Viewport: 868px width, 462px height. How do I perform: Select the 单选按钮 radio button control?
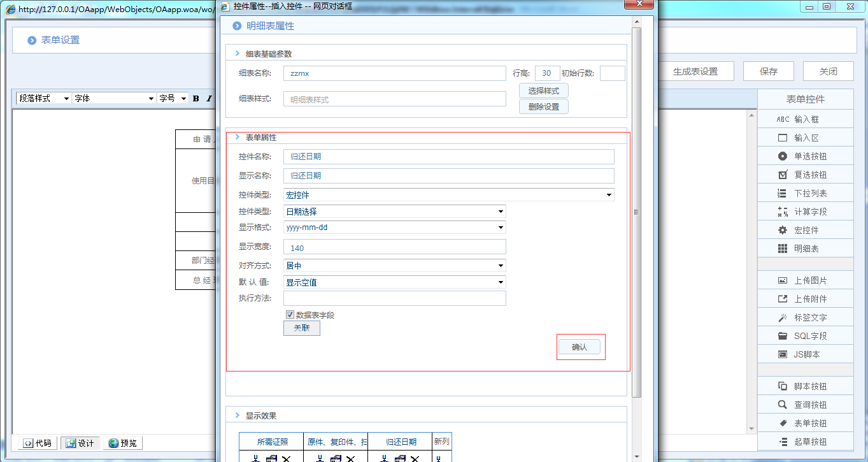[804, 155]
